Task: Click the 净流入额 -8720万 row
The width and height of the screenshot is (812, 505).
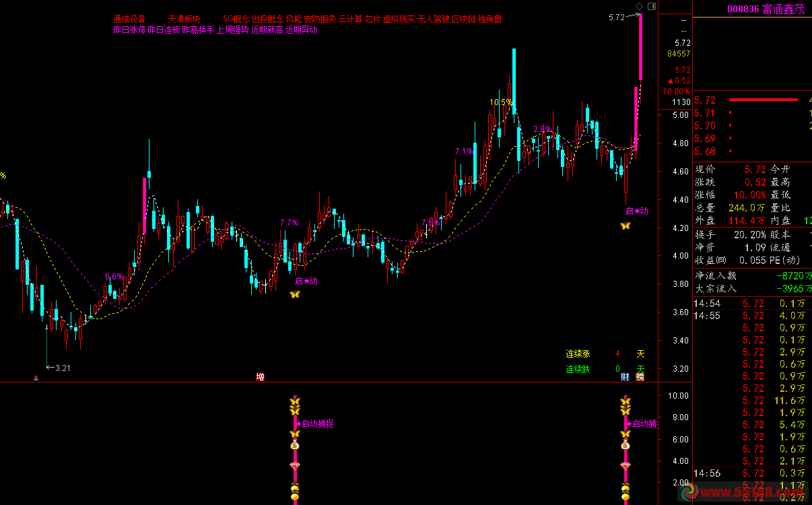Action: tap(753, 275)
